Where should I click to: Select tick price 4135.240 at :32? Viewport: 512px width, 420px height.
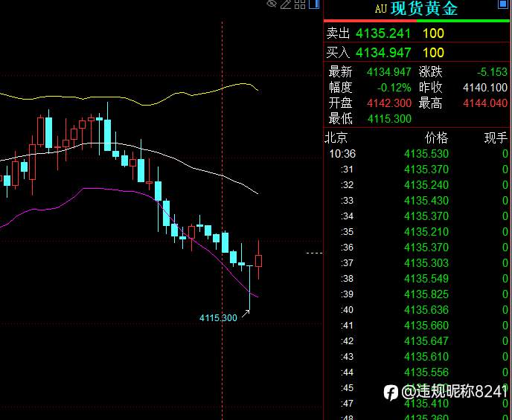point(426,185)
